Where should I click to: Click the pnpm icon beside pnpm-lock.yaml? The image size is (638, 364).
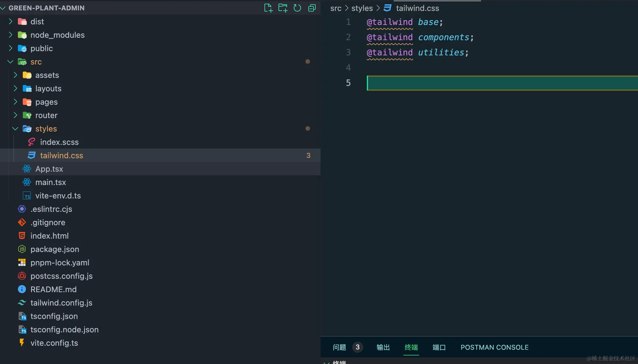(22, 262)
